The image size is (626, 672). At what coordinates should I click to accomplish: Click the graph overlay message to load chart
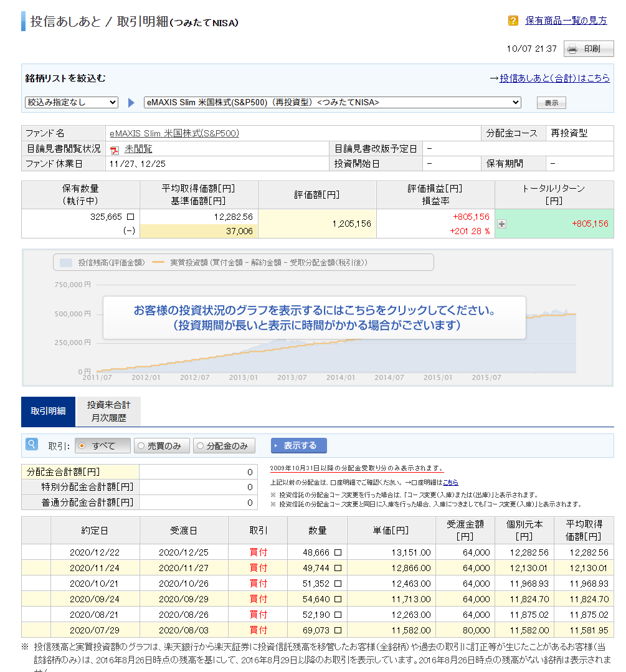point(315,318)
